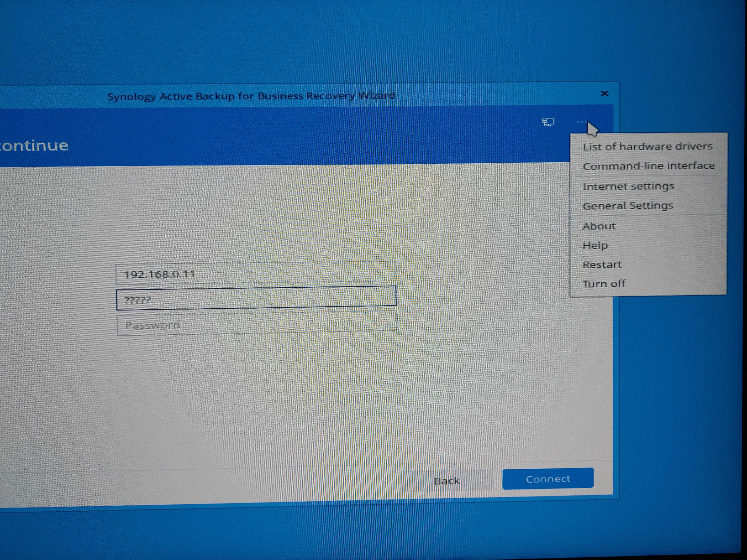Go Back to the previous step

coord(447,480)
